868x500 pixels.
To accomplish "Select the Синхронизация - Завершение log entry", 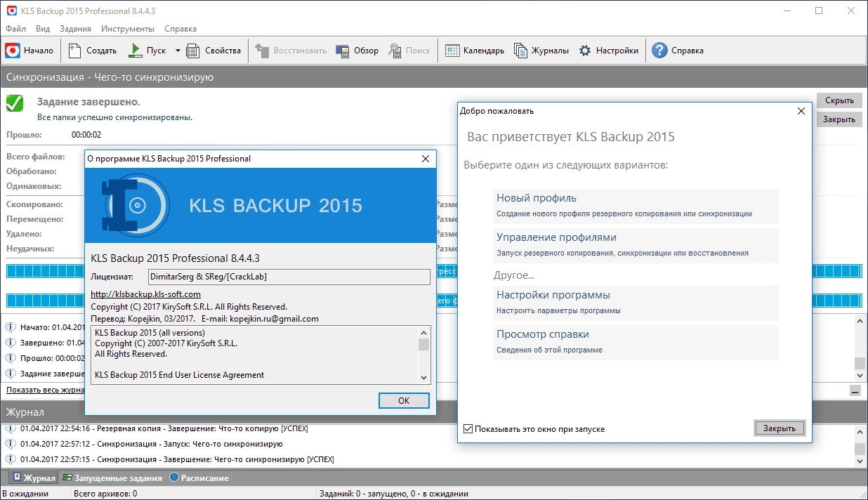I will pos(177,459).
